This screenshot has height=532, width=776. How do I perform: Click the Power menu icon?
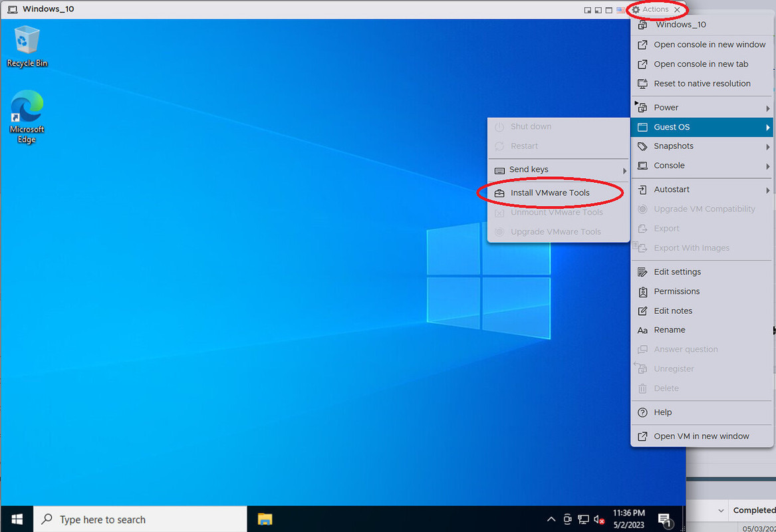[642, 107]
